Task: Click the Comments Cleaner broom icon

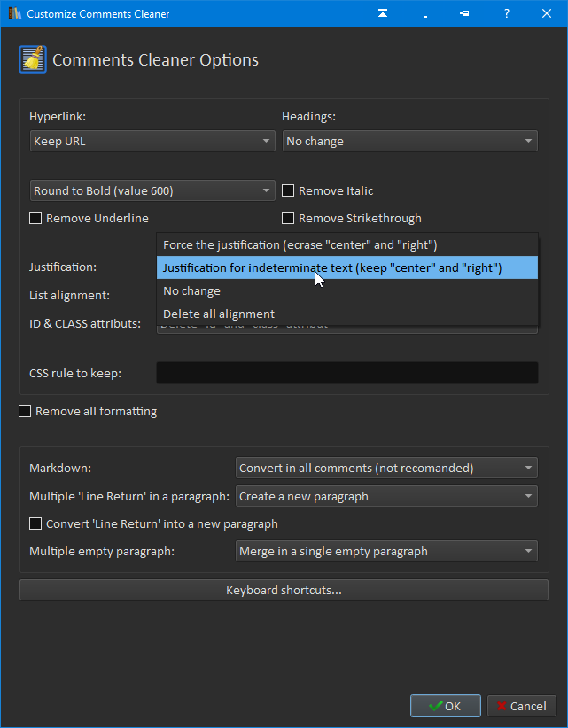Action: tap(33, 59)
